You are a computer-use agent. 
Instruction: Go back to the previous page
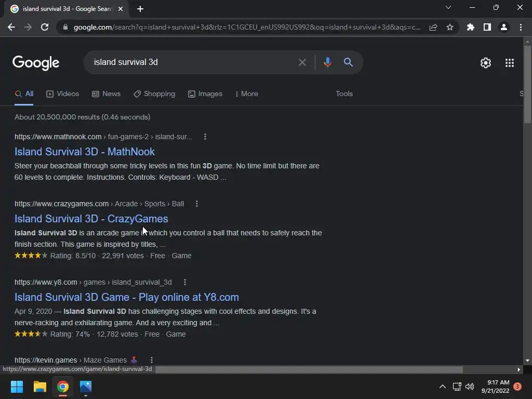coord(11,27)
